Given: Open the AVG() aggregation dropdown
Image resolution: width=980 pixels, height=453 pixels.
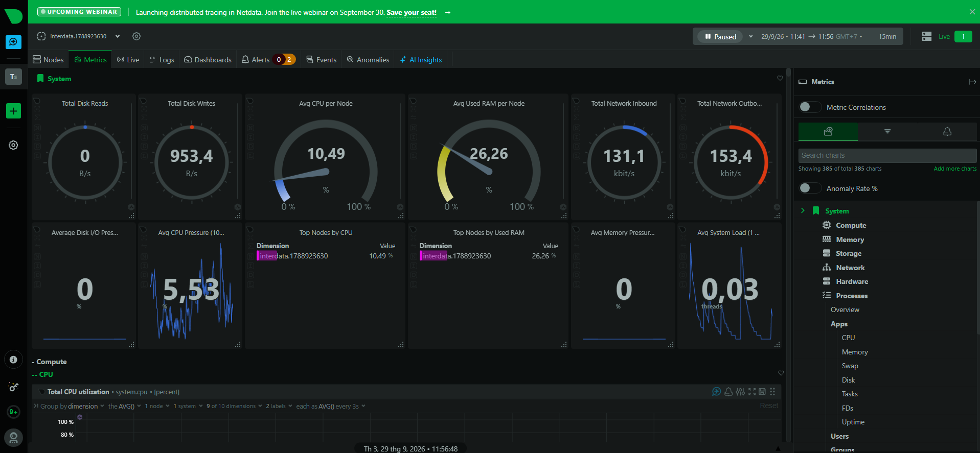Looking at the screenshot, I should pyautogui.click(x=124, y=406).
